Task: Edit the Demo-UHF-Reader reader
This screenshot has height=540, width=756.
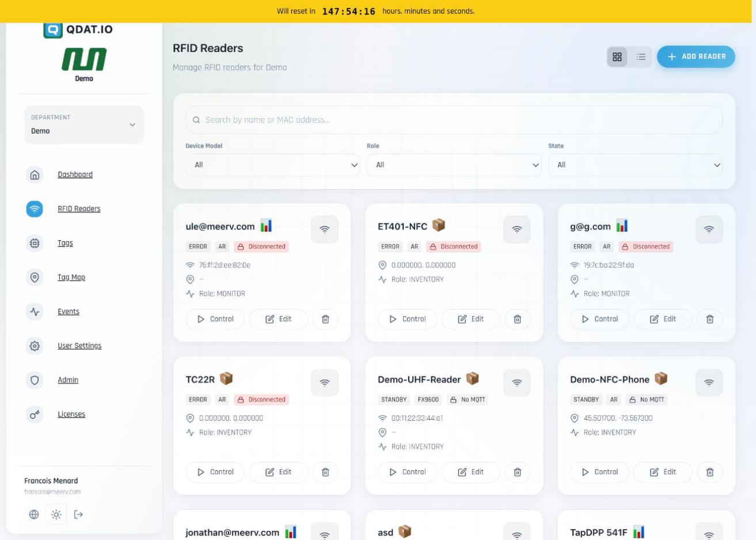Action: pos(471,472)
